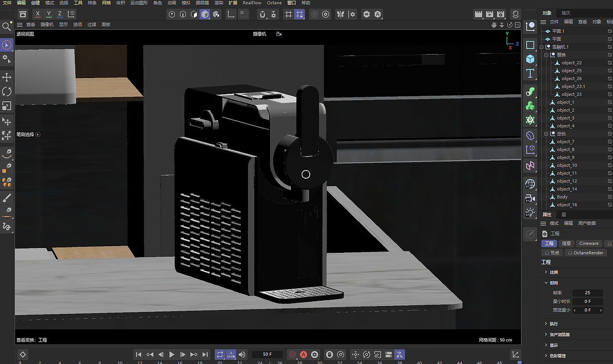Open the green cloner MoGraph icon

pos(530,105)
